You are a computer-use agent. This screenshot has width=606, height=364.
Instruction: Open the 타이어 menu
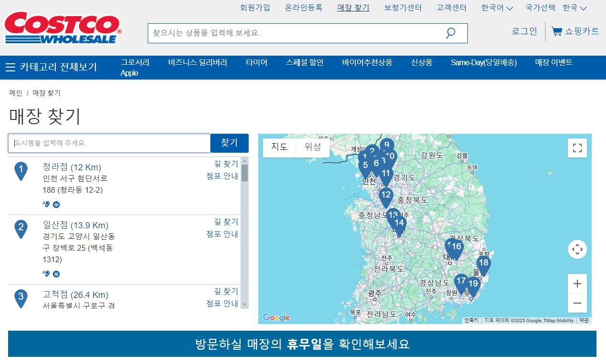point(257,62)
